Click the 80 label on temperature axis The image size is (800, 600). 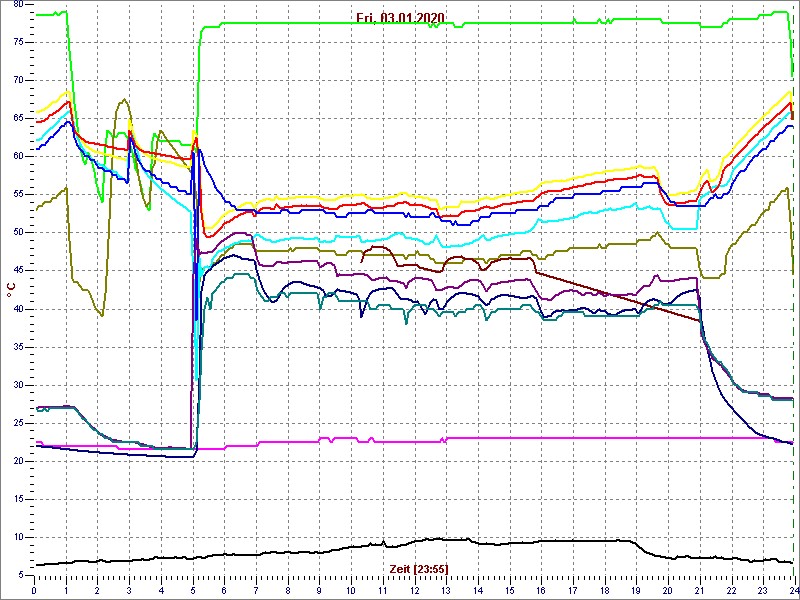pos(18,5)
